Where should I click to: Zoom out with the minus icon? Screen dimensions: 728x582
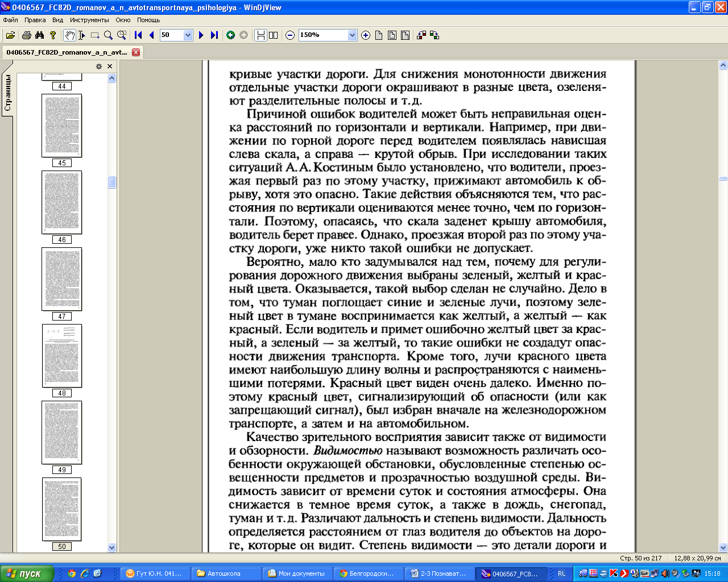(290, 35)
